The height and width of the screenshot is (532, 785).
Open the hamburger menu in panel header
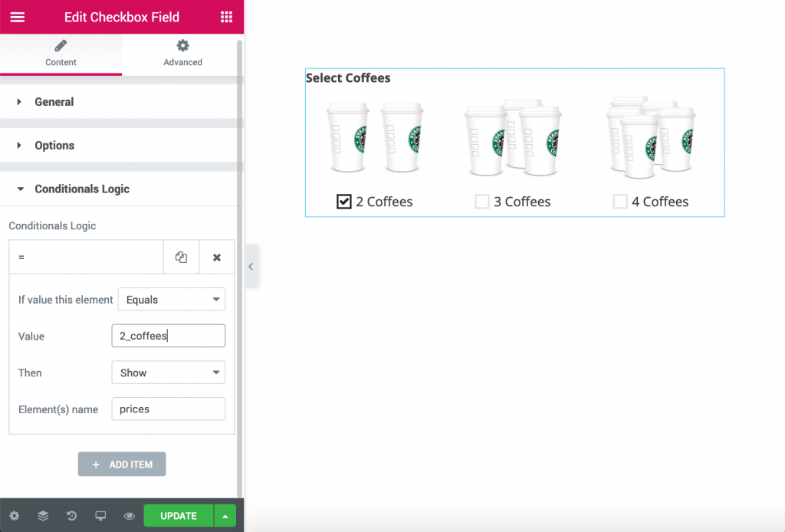point(17,16)
